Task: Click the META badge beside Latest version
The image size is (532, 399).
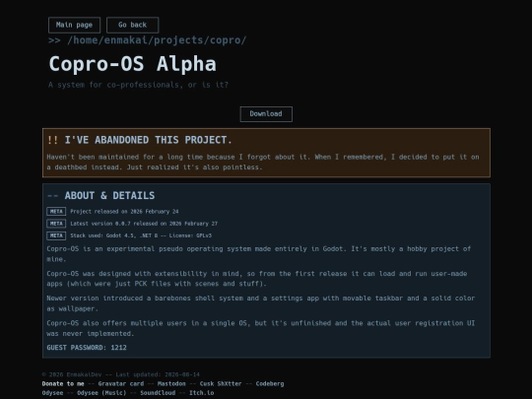Action: coord(56,224)
